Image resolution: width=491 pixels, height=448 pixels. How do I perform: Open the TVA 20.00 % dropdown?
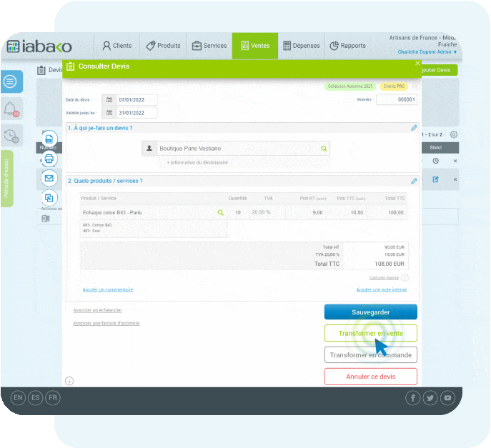coord(267,213)
